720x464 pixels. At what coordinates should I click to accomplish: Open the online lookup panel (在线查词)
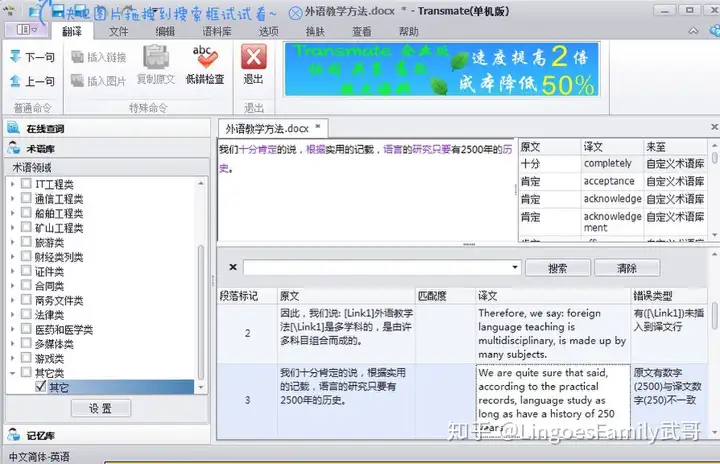coord(107,129)
